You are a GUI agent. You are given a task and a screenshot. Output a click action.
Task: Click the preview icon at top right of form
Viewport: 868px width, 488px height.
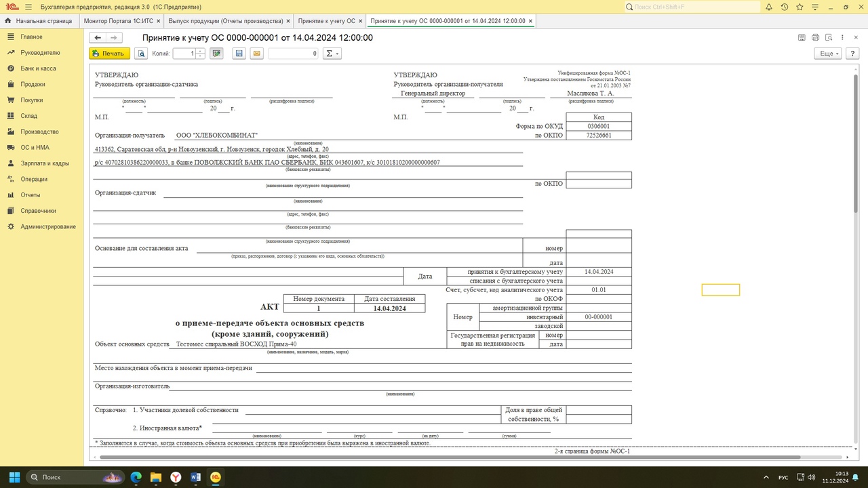829,38
